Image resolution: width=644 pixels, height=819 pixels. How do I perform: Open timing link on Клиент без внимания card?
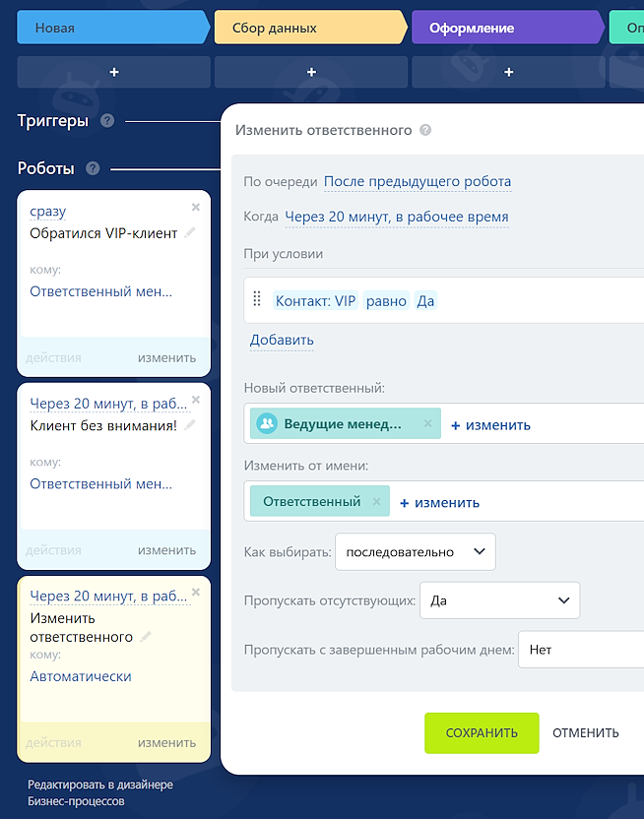[108, 404]
